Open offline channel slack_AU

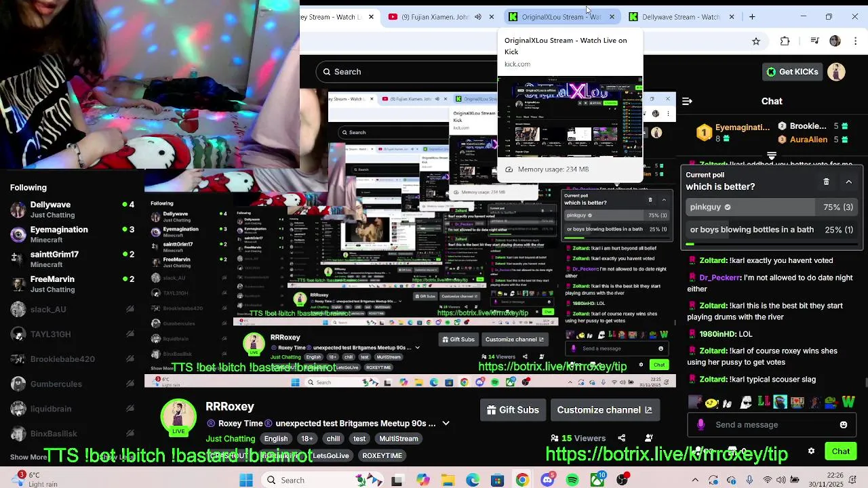(72, 309)
